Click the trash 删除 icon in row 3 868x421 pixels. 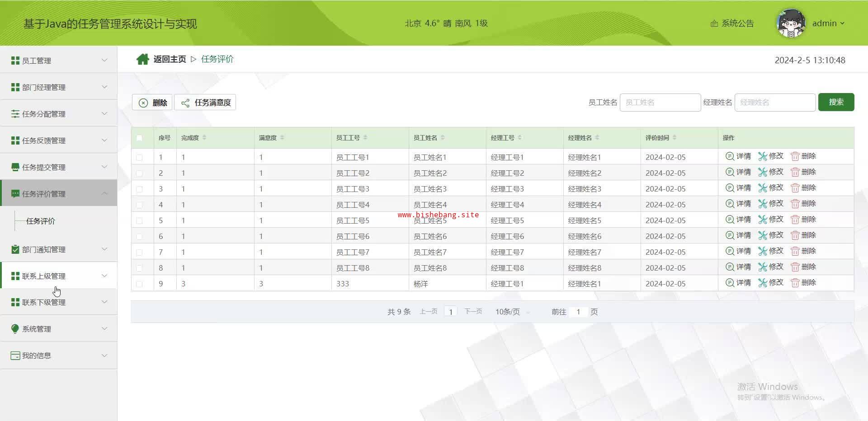tap(795, 188)
